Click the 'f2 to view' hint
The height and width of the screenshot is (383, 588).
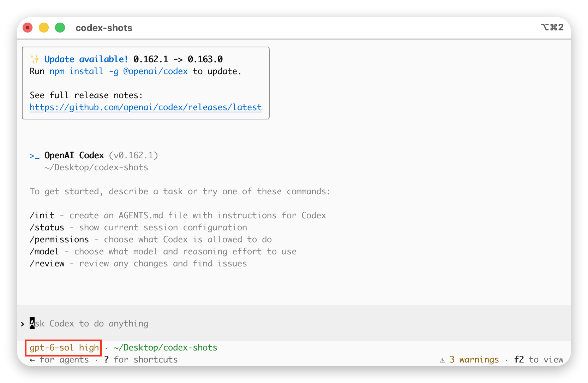click(539, 359)
